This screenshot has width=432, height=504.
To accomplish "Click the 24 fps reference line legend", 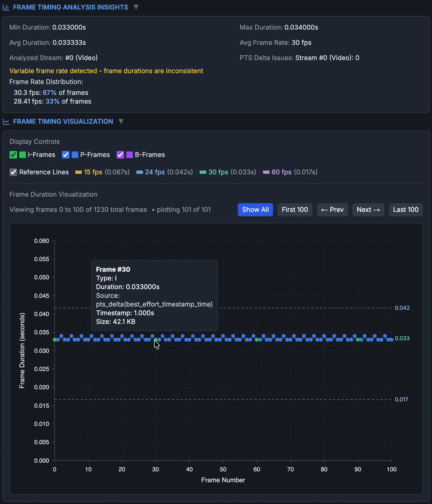I will coord(165,172).
